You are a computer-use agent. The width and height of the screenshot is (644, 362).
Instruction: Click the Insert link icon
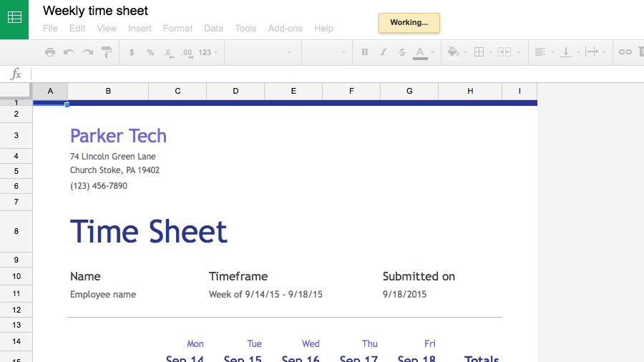pyautogui.click(x=625, y=52)
